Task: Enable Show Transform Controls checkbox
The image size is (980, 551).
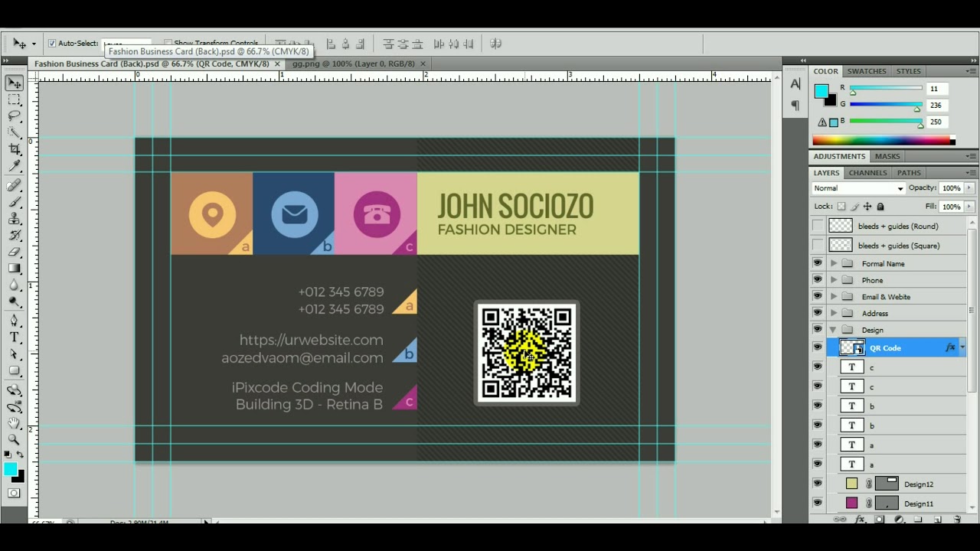Action: 168,44
